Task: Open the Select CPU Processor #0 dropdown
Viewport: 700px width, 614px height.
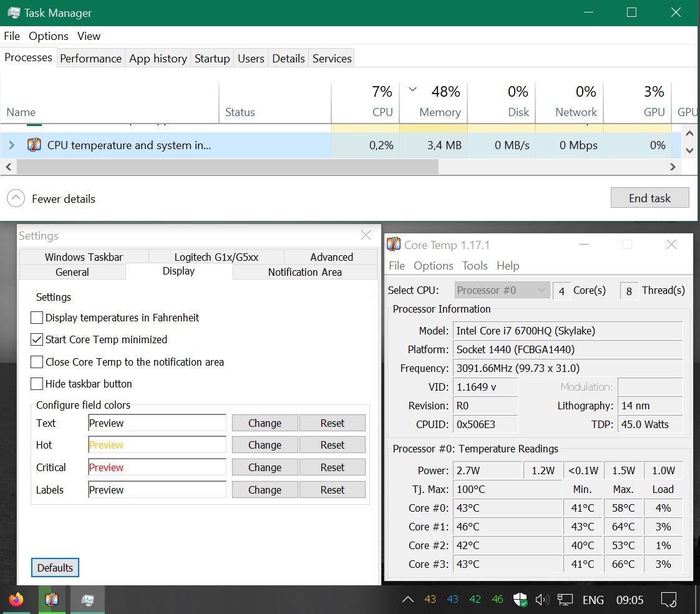Action: (x=502, y=290)
